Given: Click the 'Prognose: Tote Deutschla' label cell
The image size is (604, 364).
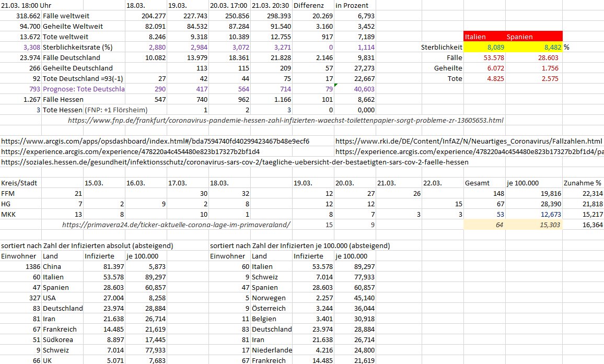Looking at the screenshot, I should [x=83, y=89].
